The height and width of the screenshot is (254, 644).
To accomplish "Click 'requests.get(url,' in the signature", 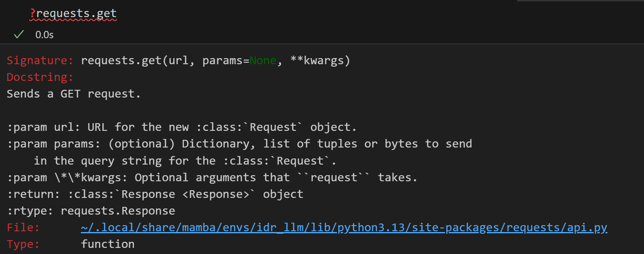I will click(138, 61).
